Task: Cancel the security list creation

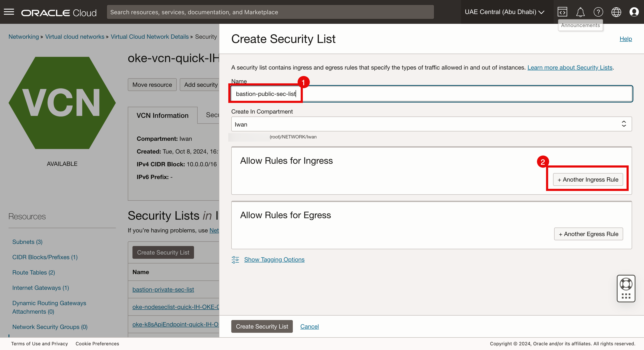Action: [309, 326]
